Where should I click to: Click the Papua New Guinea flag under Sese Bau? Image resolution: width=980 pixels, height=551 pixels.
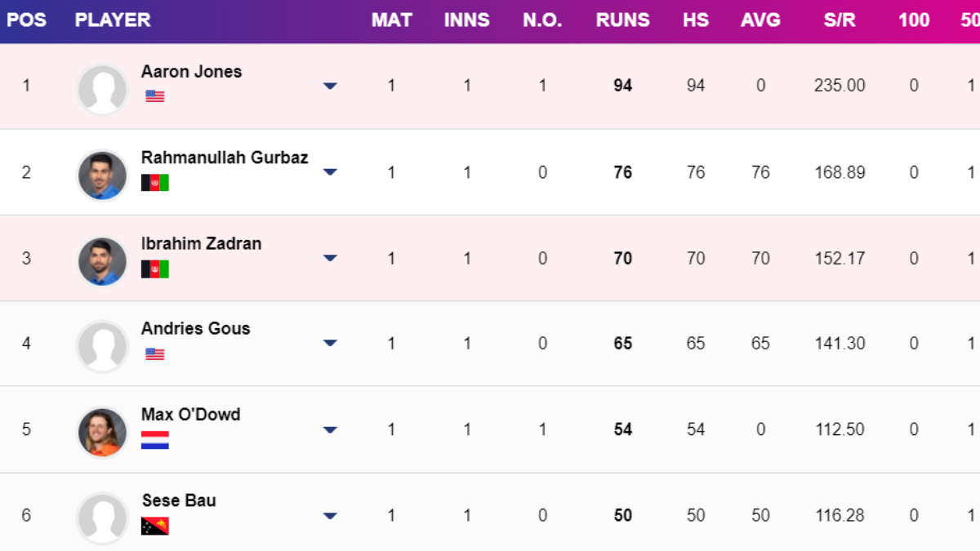tap(154, 526)
